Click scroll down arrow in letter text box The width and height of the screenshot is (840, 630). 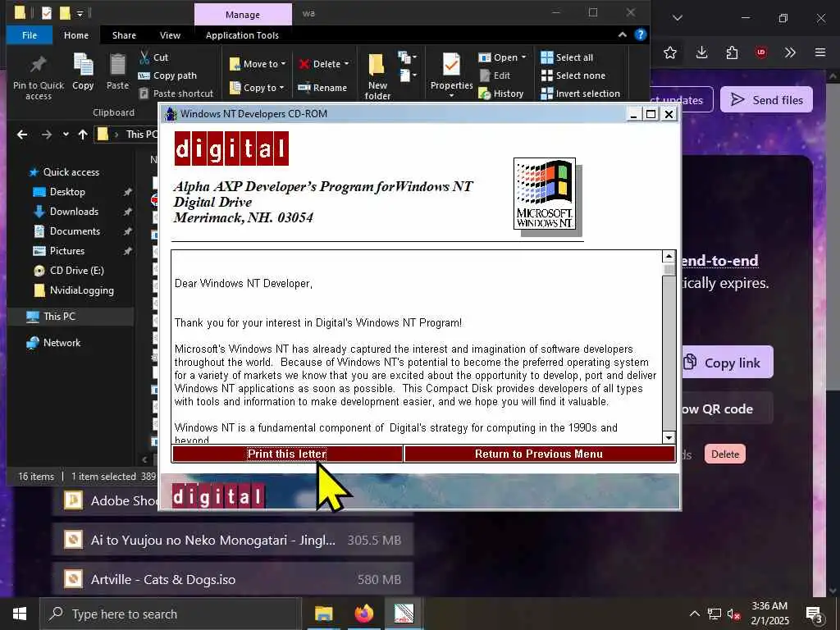(x=669, y=437)
